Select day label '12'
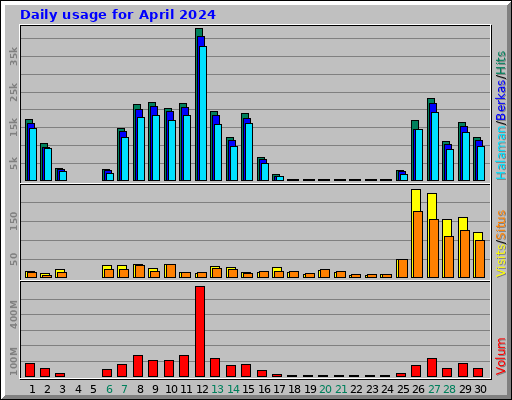 click(x=202, y=389)
